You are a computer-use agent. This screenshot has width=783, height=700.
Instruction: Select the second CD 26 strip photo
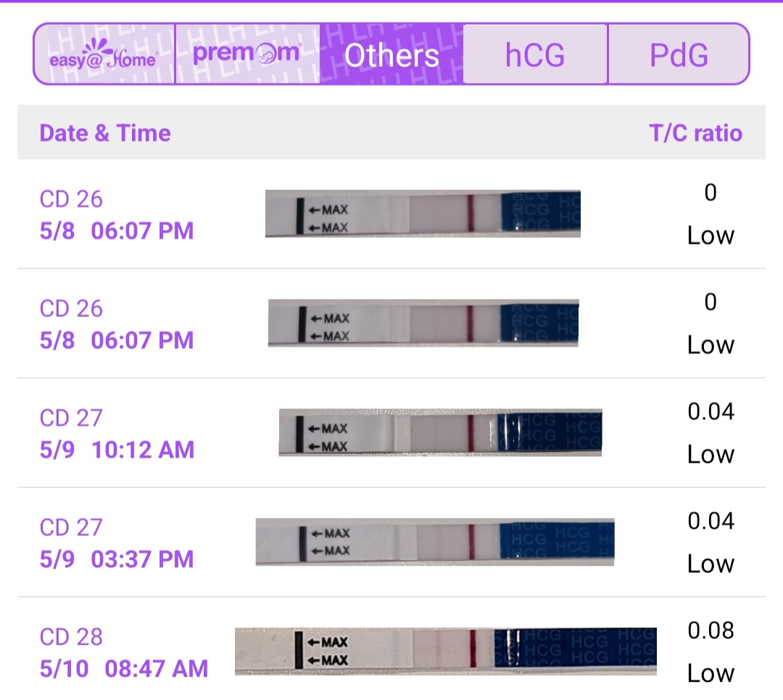[x=423, y=323]
